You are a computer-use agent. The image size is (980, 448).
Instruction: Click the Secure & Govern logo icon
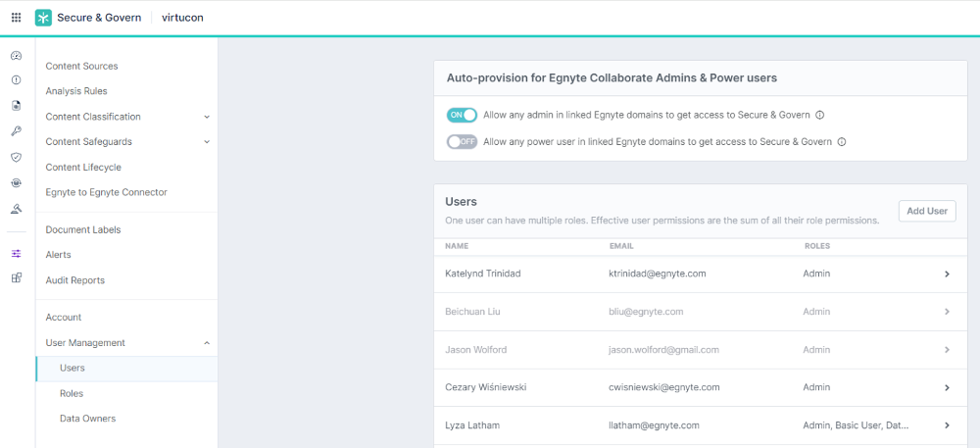(43, 18)
